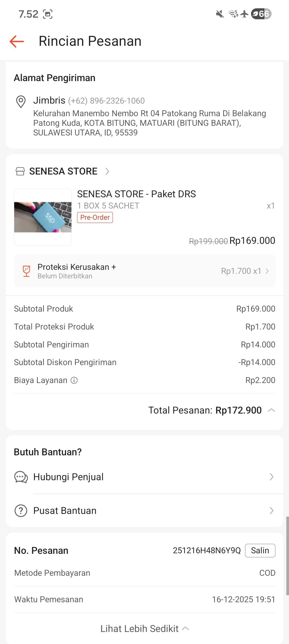Image resolution: width=289 pixels, height=644 pixels.
Task: Tap the SSD product thumbnail
Action: coord(43,217)
